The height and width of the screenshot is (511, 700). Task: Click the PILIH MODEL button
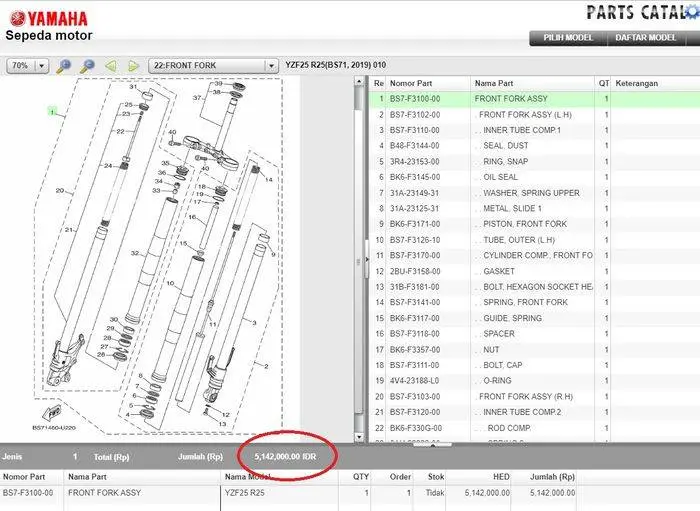pos(568,38)
